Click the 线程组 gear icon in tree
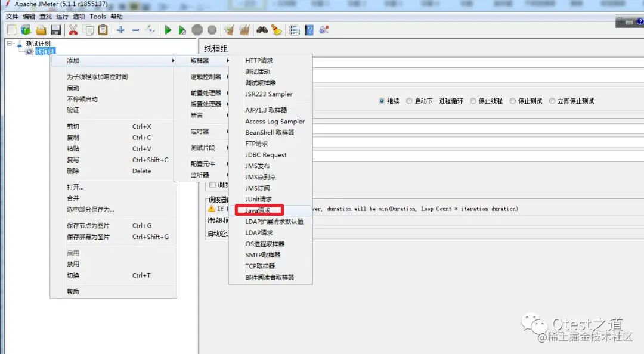The height and width of the screenshot is (354, 644). tap(29, 52)
